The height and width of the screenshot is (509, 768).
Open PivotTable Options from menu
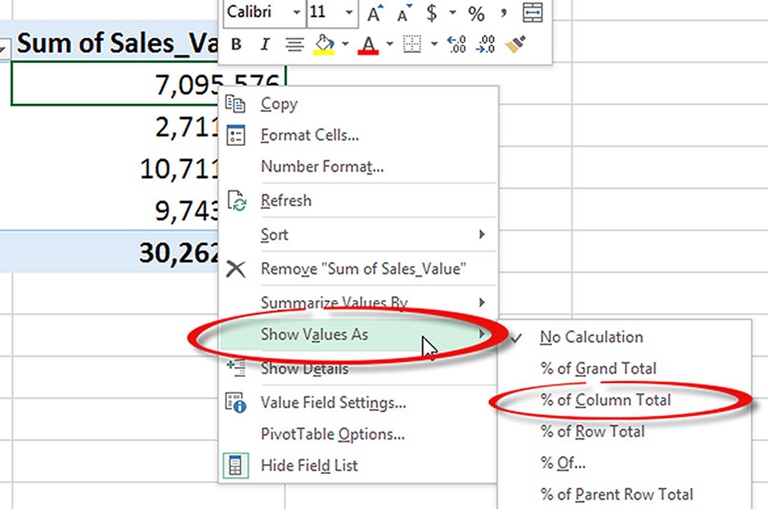[359, 434]
